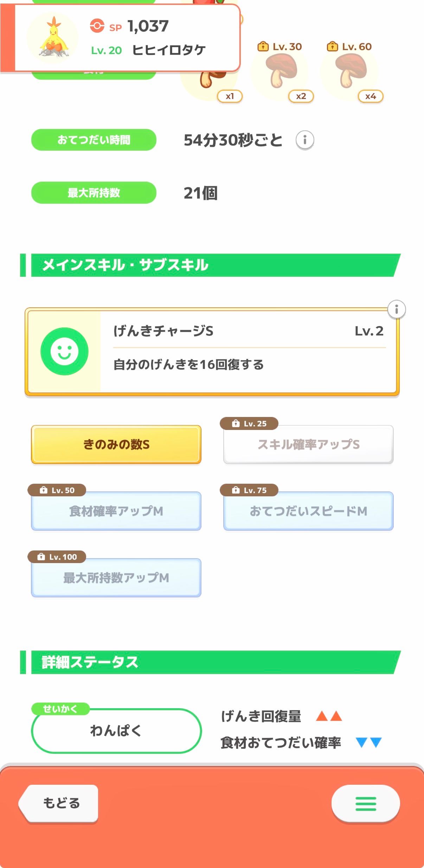The width and height of the screenshot is (424, 868).
Task: Select the きのみの数S sub skill
Action: pos(116,445)
